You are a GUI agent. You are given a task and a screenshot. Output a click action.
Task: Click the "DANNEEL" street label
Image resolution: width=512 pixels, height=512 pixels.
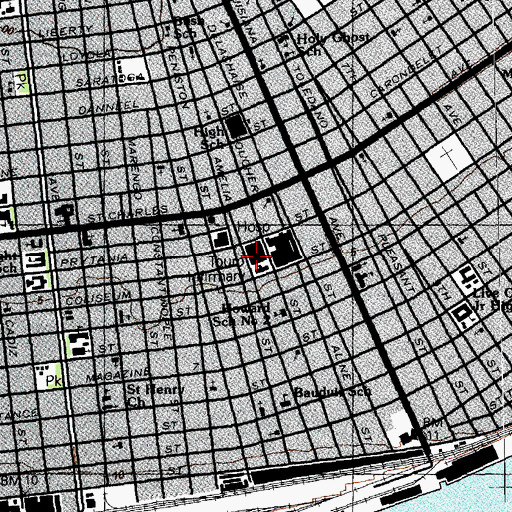click(109, 108)
